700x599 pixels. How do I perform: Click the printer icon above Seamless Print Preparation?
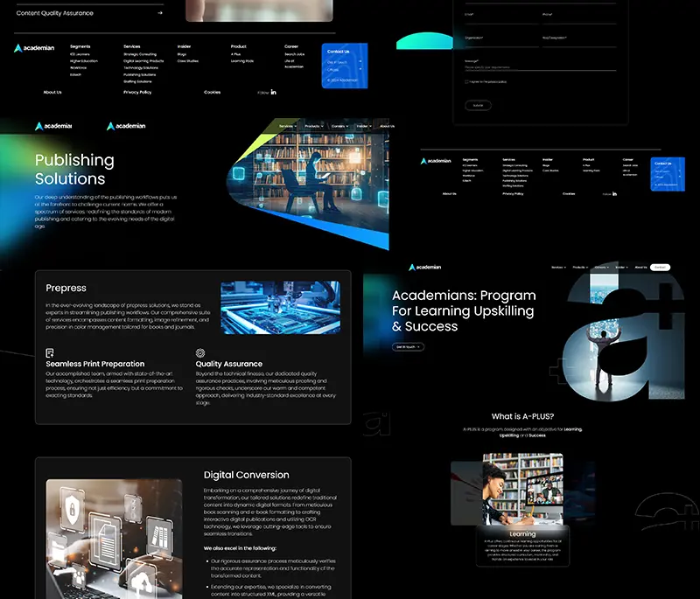49,352
